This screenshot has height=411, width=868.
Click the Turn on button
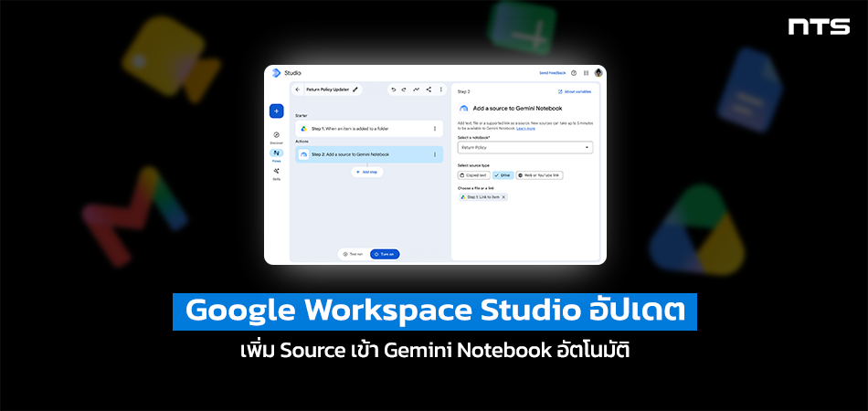coord(385,254)
